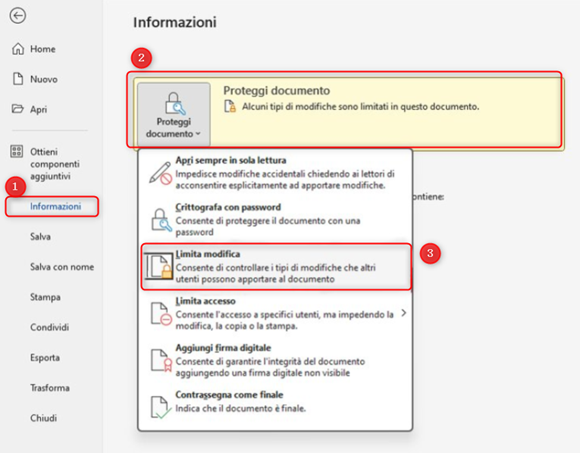Click the checkmark page icon for final marking

[x=161, y=407]
